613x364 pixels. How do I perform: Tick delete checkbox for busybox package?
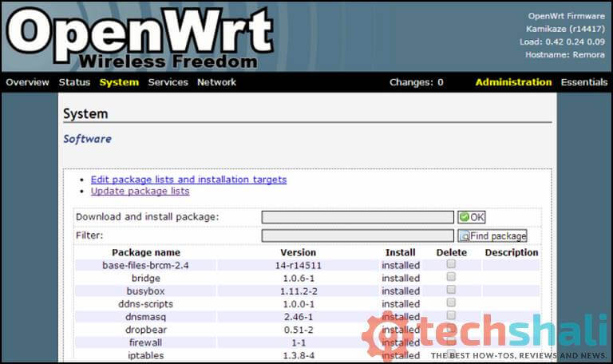(451, 290)
